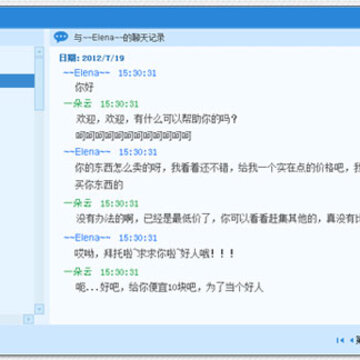The height and width of the screenshot is (360, 360).
Task: Click the wrapped line "买你东西的"
Action: [99, 185]
